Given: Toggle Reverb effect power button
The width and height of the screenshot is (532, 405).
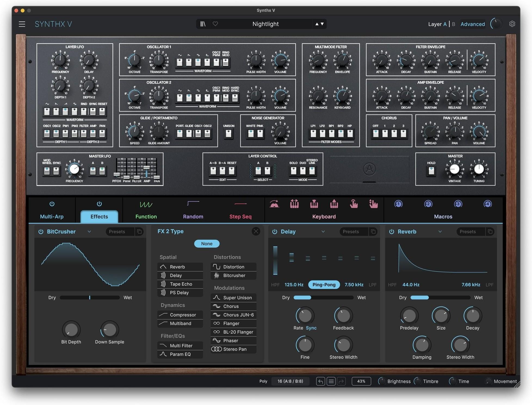Looking at the screenshot, I should tap(392, 231).
